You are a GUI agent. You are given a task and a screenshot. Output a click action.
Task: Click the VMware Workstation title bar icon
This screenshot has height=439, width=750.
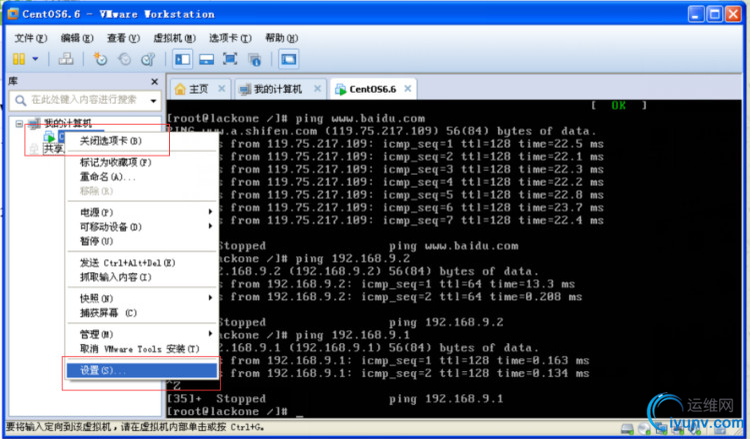(x=13, y=14)
